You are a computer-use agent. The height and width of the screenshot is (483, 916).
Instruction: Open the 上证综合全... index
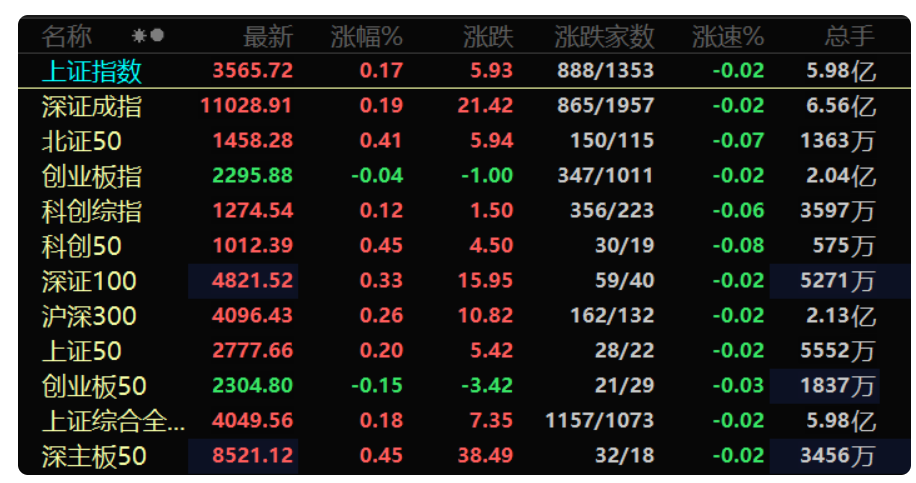113,422
